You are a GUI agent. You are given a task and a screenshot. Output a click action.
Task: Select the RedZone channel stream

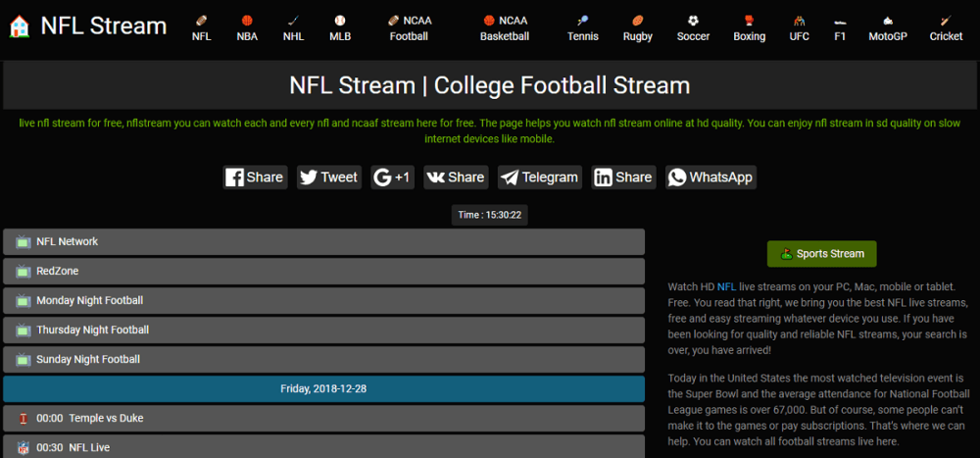pyautogui.click(x=323, y=272)
